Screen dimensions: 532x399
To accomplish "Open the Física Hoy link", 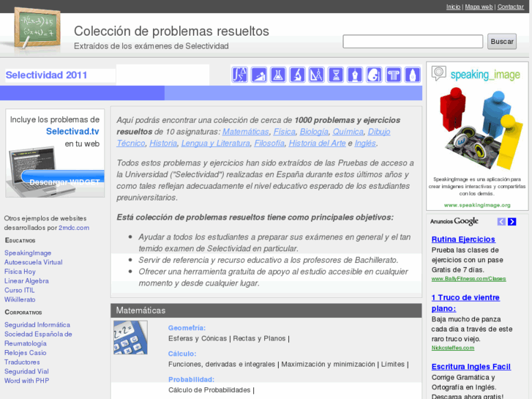I will [x=20, y=272].
